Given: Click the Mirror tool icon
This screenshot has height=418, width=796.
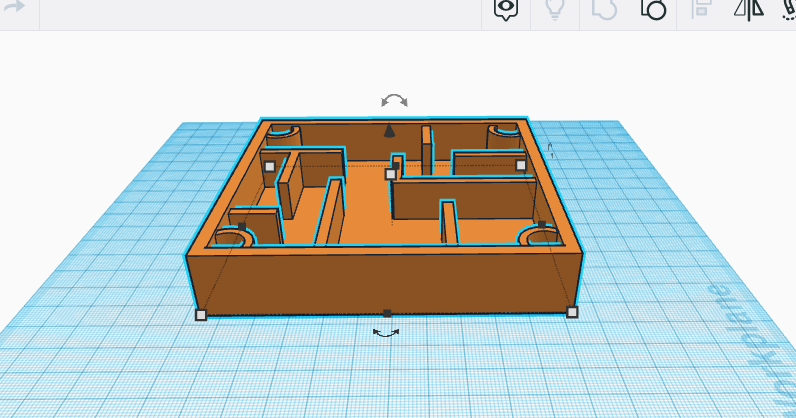Looking at the screenshot, I should (749, 9).
